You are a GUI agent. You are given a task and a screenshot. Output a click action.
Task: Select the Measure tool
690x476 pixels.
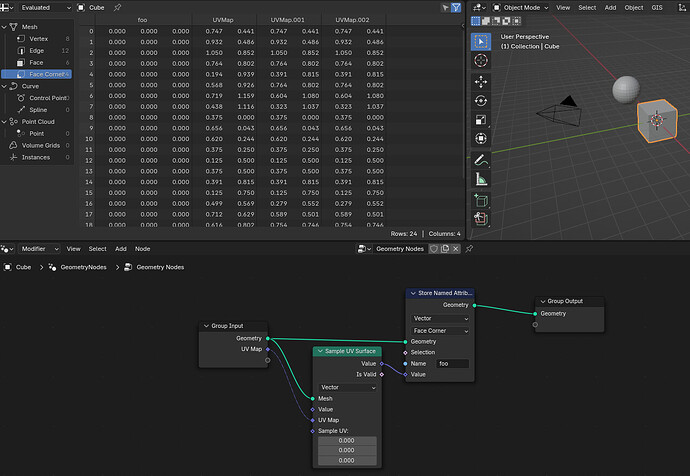pos(481,179)
